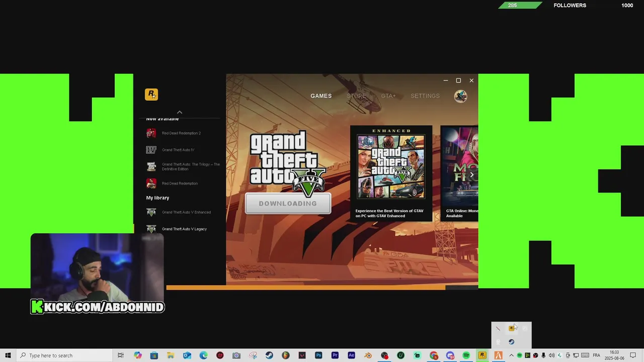Select Red Dead Redemption 2 in sidebar
644x362 pixels.
(x=181, y=133)
